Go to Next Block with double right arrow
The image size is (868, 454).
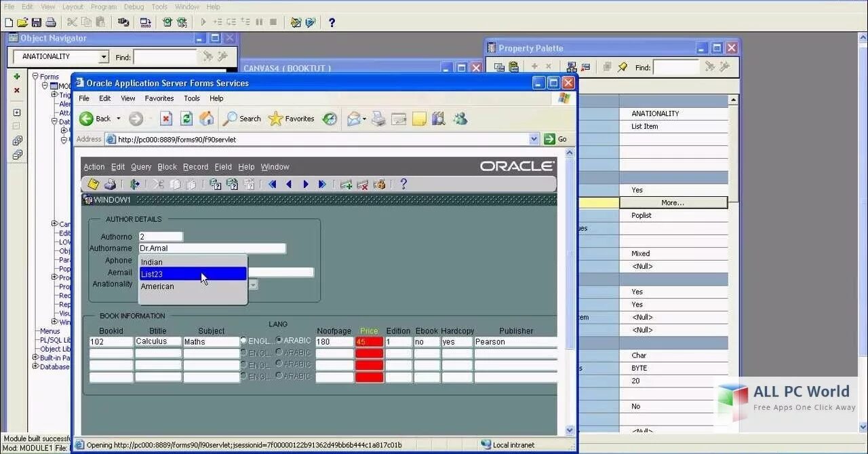[x=322, y=184]
